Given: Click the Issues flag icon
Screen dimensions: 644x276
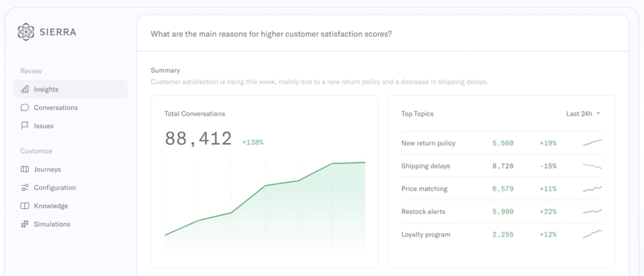Looking at the screenshot, I should (25, 126).
